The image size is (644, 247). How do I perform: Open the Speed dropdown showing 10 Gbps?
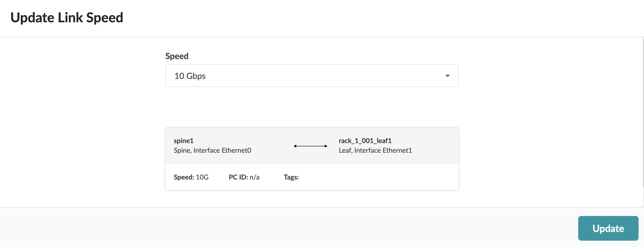(x=311, y=76)
